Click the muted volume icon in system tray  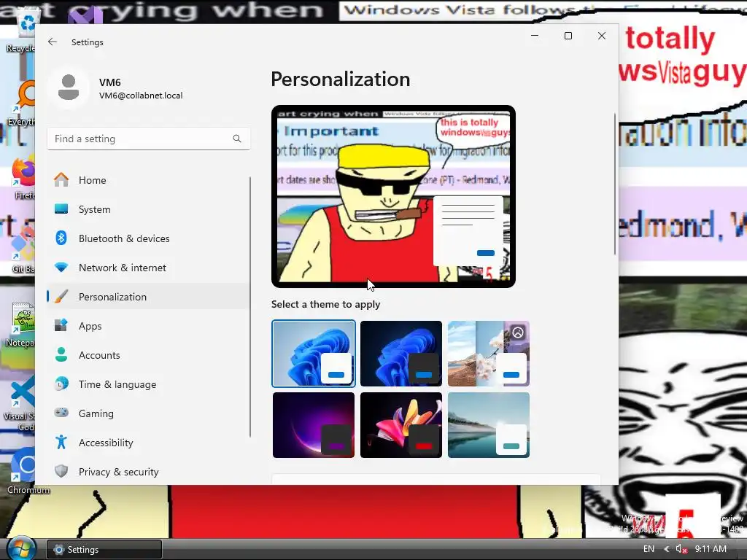(x=681, y=549)
